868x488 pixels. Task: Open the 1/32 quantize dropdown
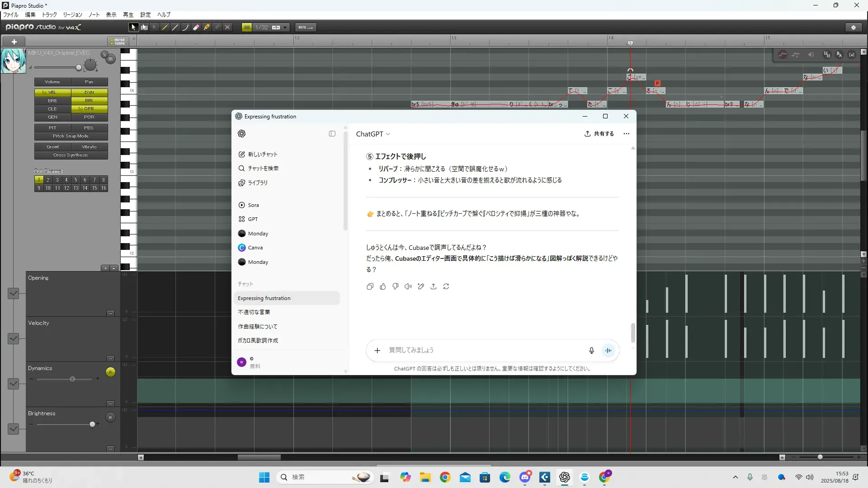285,28
